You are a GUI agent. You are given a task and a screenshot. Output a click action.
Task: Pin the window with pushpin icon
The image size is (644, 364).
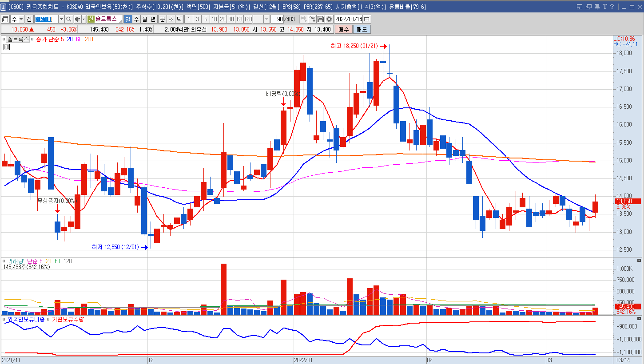coord(596,7)
